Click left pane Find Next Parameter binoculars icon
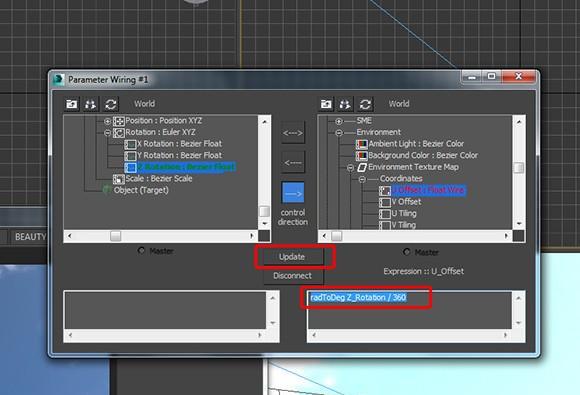Image resolution: width=580 pixels, height=395 pixels. point(91,104)
